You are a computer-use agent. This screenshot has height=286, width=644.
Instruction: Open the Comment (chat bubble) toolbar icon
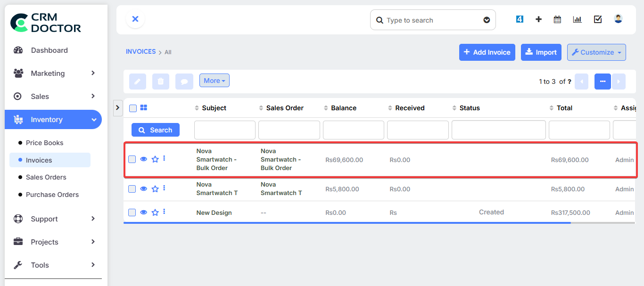pyautogui.click(x=184, y=81)
